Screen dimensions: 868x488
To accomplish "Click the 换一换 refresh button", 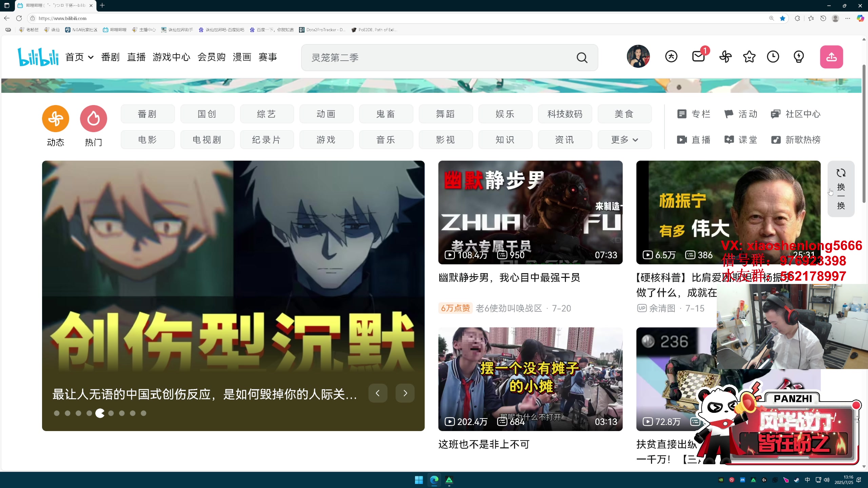I will pyautogui.click(x=841, y=189).
